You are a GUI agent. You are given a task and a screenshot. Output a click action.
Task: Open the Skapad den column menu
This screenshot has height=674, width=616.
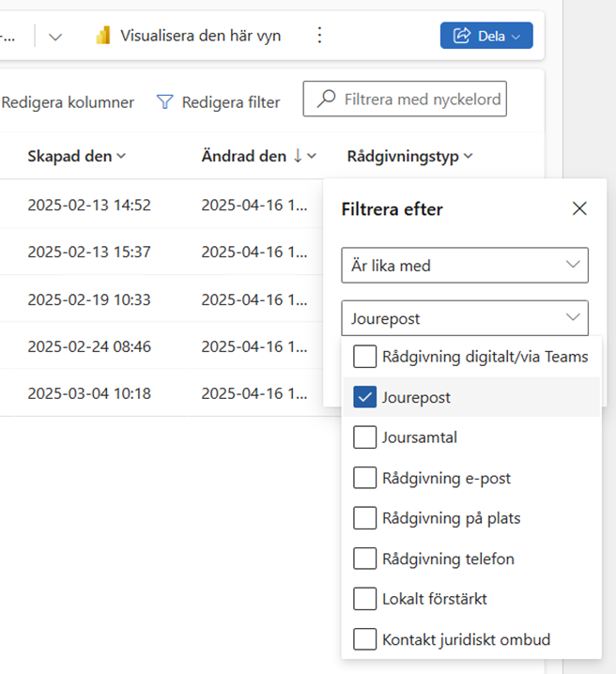click(76, 156)
